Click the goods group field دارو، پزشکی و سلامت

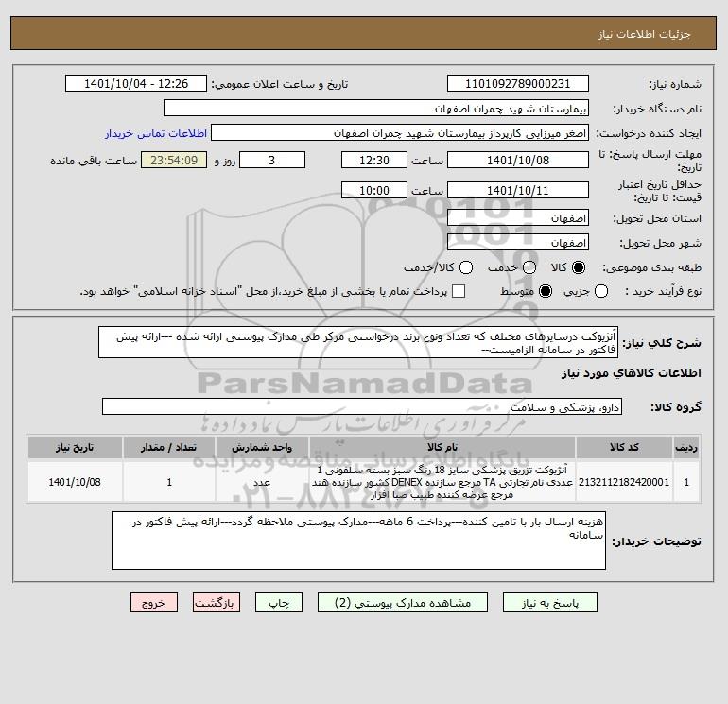pos(362,406)
